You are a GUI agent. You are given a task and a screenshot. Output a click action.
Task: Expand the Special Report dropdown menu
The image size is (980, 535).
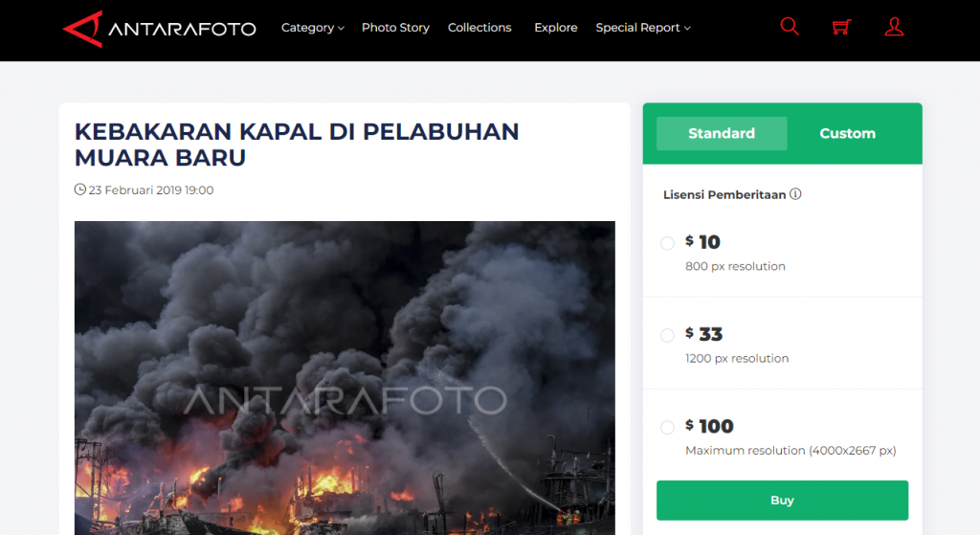[643, 28]
